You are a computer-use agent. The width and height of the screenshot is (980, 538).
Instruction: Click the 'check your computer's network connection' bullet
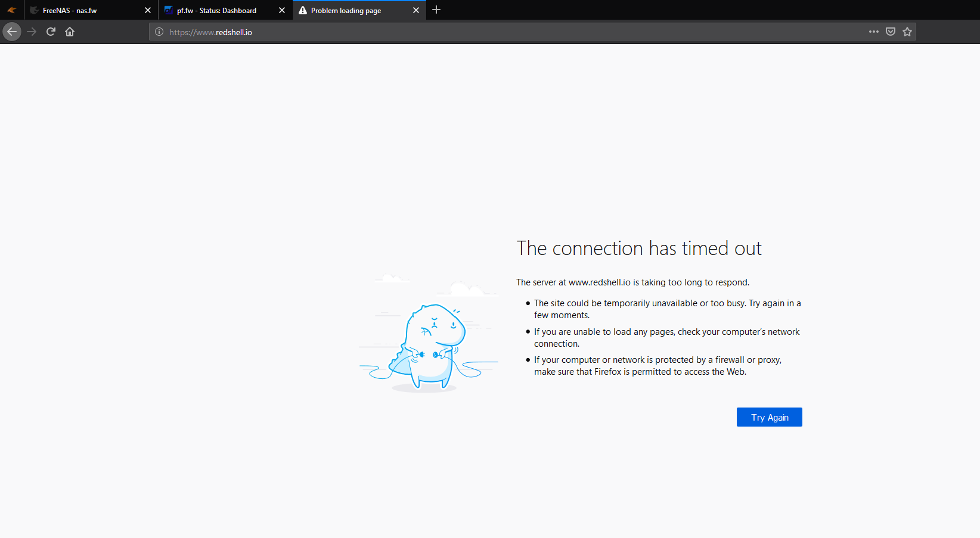click(x=667, y=338)
